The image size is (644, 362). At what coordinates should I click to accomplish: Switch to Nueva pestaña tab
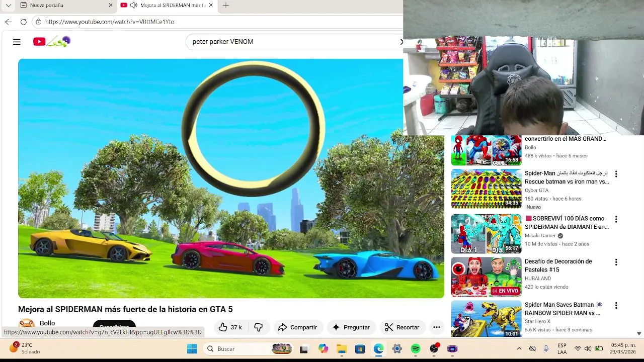click(x=65, y=5)
